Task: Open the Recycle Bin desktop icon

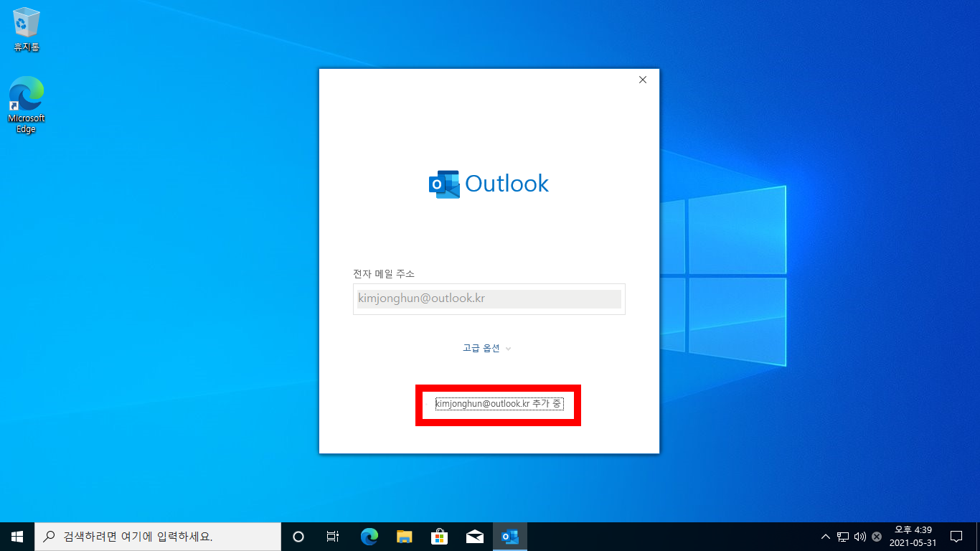Action: point(27,29)
